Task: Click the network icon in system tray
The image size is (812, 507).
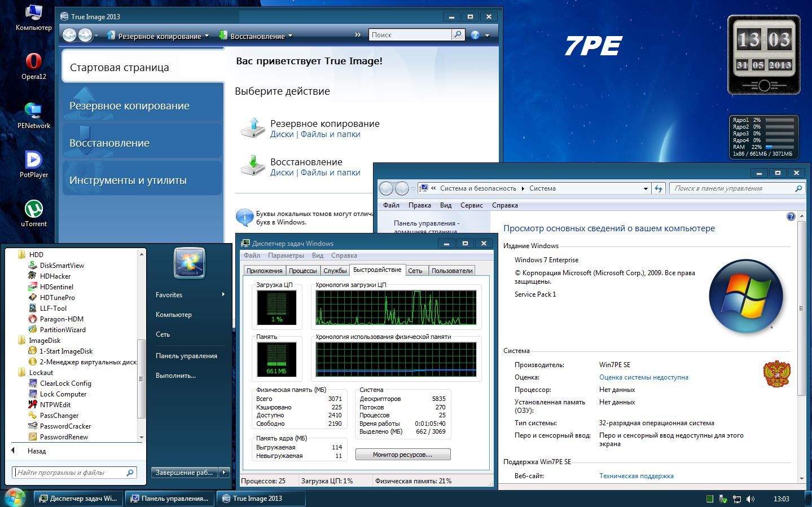Action: coord(737,499)
